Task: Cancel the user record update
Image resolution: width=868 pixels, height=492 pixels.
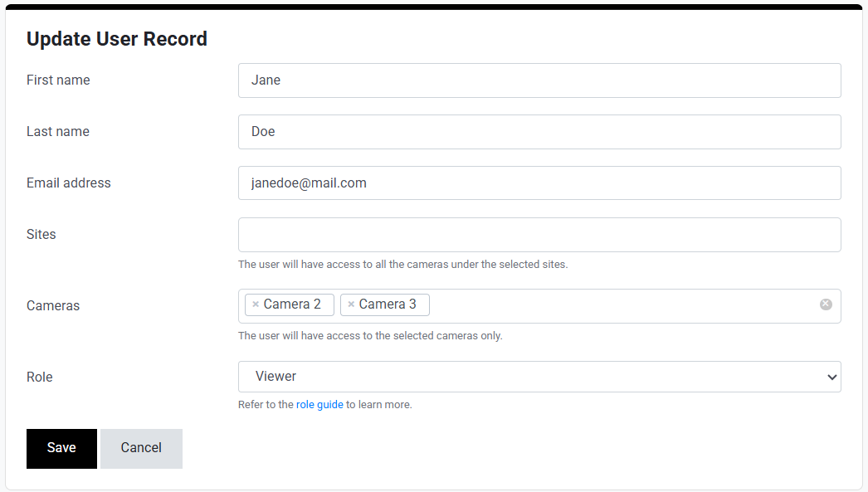Action: click(x=141, y=448)
